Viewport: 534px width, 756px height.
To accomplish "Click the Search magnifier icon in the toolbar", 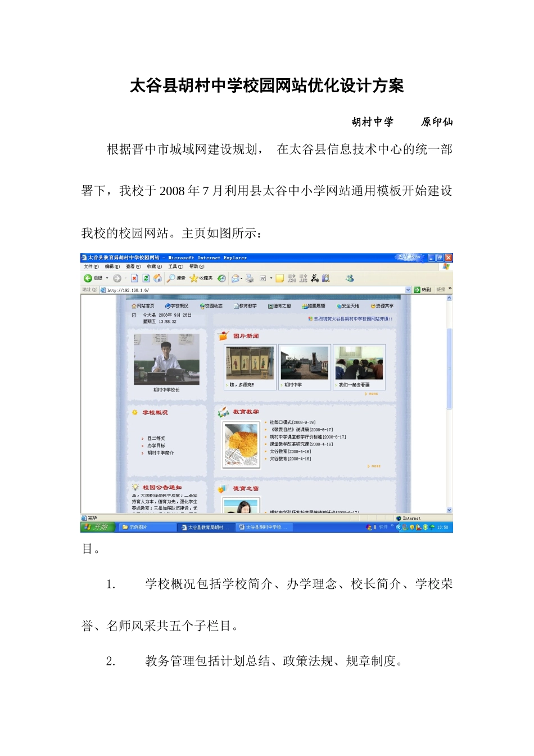I will pos(171,278).
